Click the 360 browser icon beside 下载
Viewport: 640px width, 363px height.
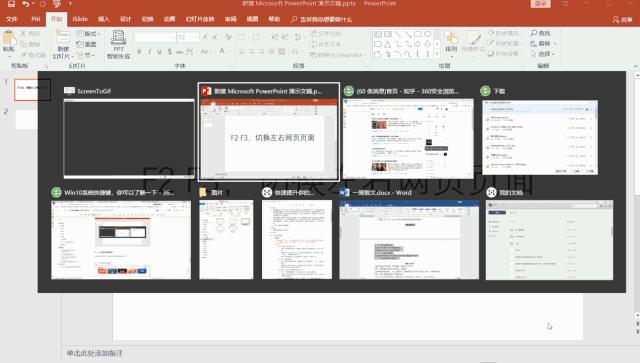tap(485, 91)
